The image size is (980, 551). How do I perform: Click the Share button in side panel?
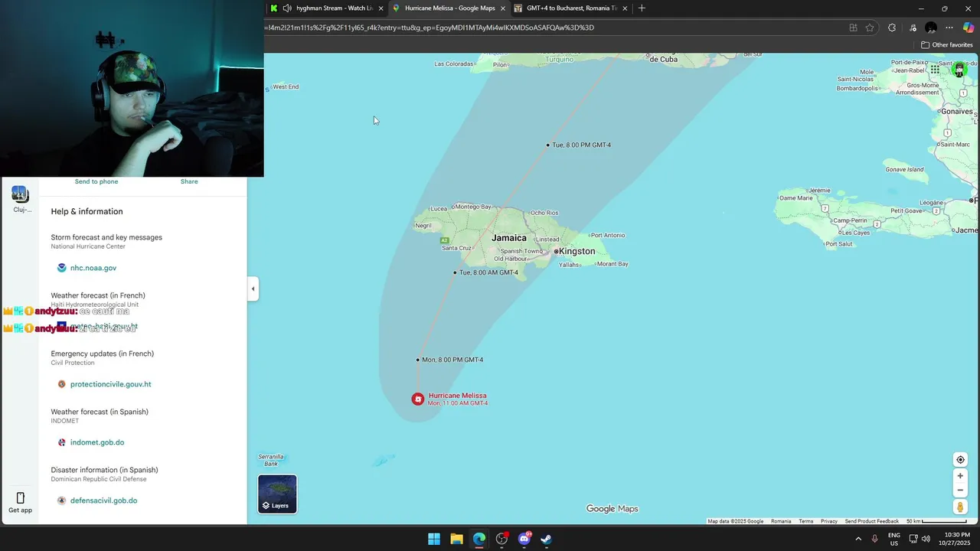(x=189, y=181)
